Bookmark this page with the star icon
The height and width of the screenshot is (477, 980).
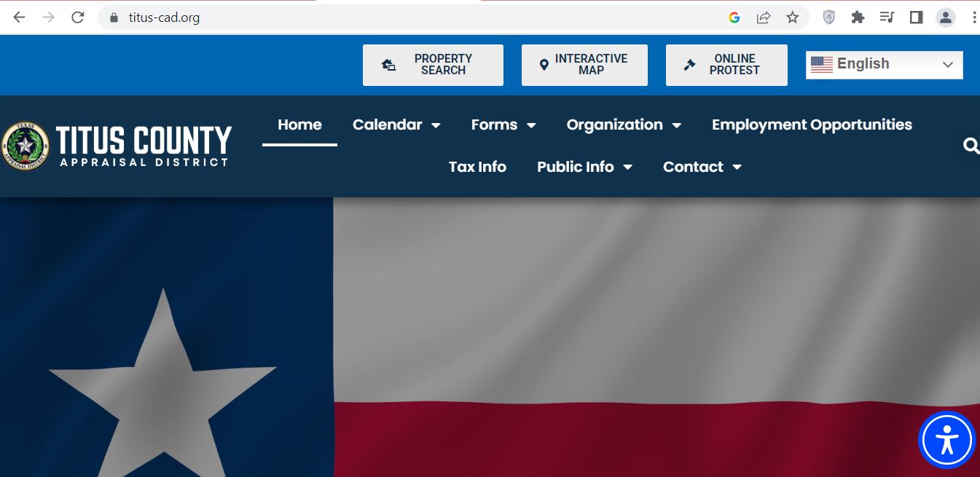793,17
